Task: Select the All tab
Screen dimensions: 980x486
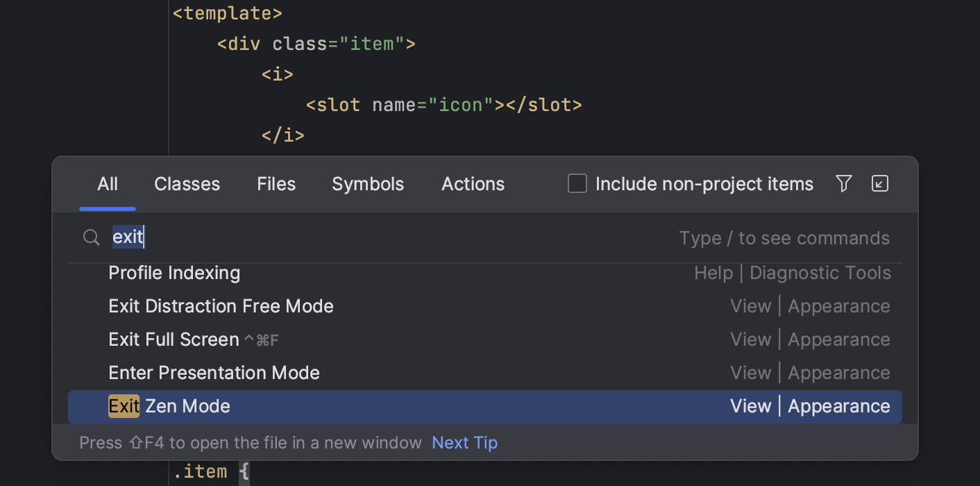Action: click(x=107, y=184)
